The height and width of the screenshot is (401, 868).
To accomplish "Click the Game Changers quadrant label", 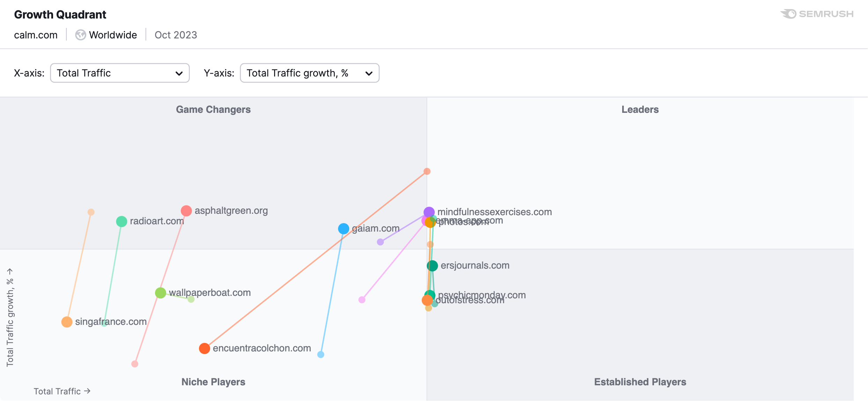I will point(213,109).
